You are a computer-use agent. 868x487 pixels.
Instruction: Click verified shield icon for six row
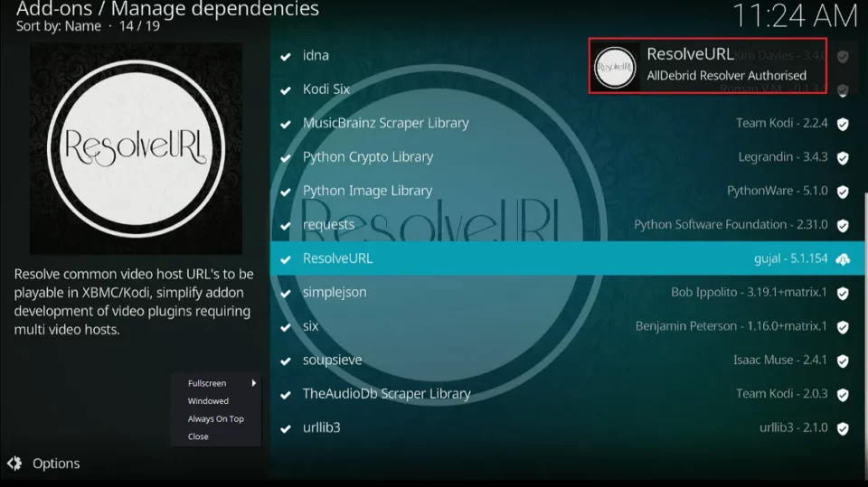(x=843, y=327)
